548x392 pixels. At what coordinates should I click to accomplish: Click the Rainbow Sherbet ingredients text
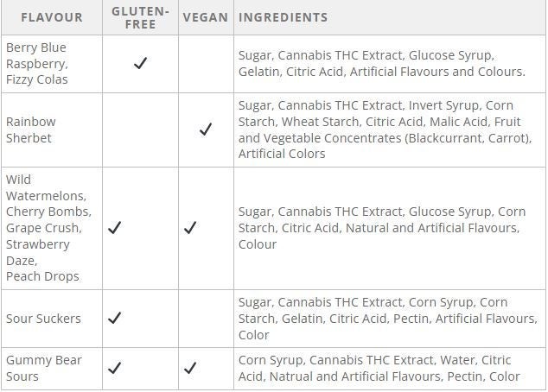385,130
